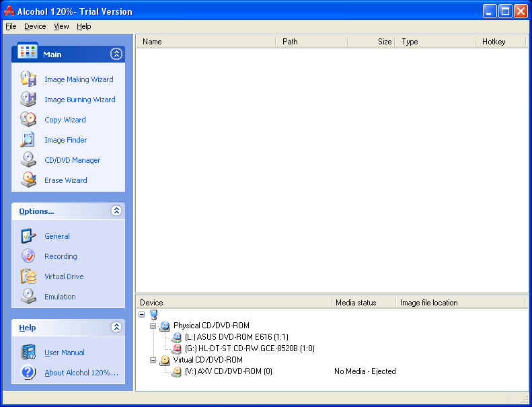Image resolution: width=532 pixels, height=407 pixels.
Task: Start the Erase Wizard link
Action: [x=66, y=180]
